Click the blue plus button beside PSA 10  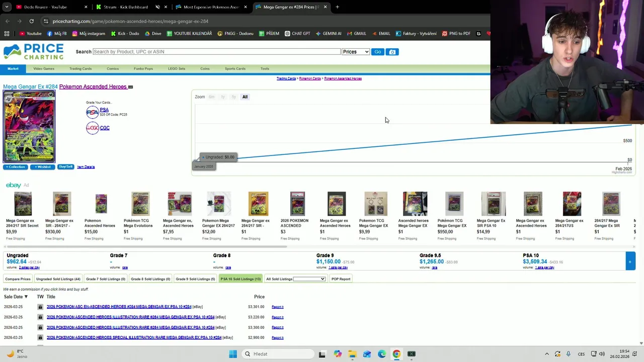[630, 261]
